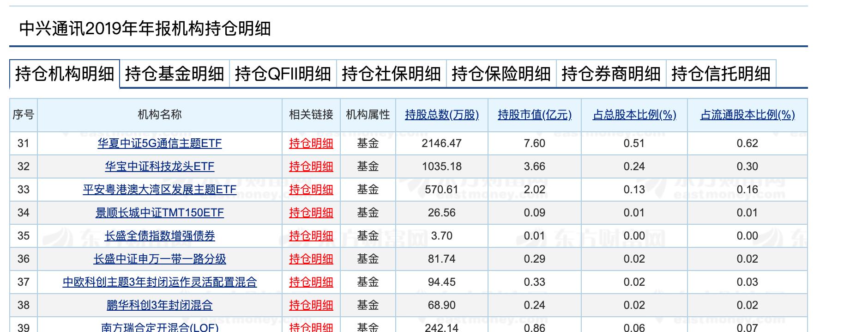Select circulating ratio cell 0.16
Screen dimensions: 868x332
pos(747,190)
